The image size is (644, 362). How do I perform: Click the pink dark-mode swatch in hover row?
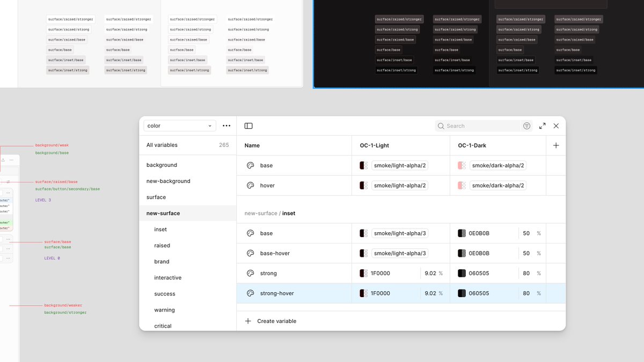462,186
